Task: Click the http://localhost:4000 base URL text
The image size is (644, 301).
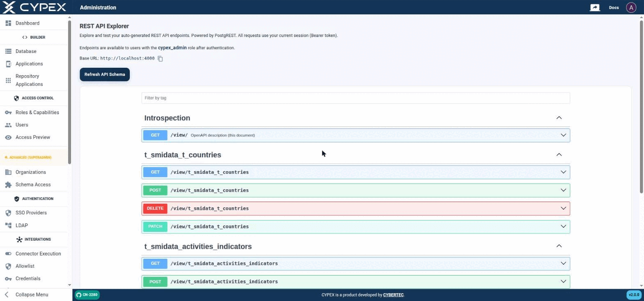Action: 127,58
